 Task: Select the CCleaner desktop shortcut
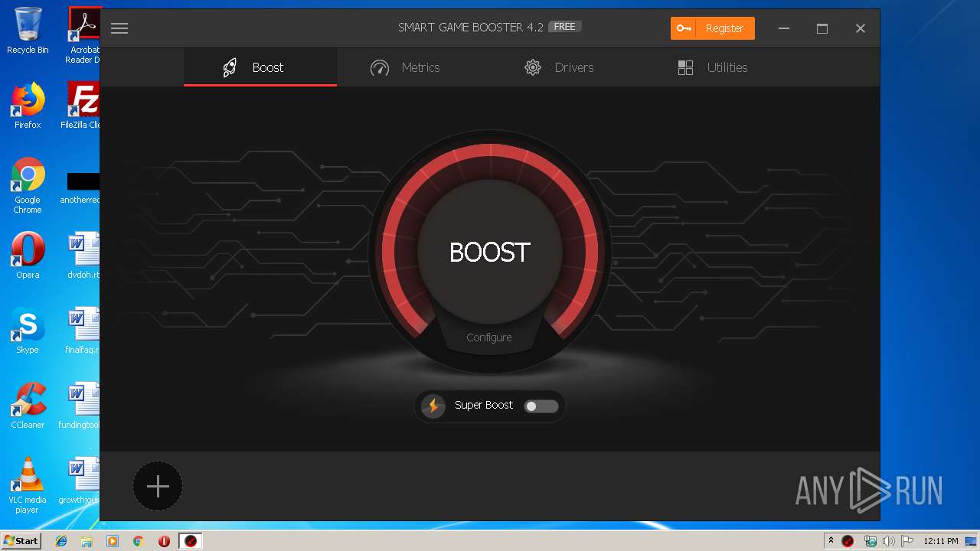coord(28,406)
